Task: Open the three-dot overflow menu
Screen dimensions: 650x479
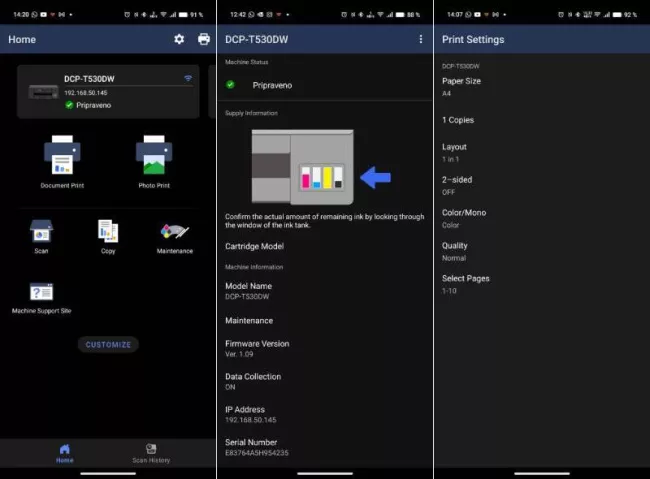Action: [420, 39]
